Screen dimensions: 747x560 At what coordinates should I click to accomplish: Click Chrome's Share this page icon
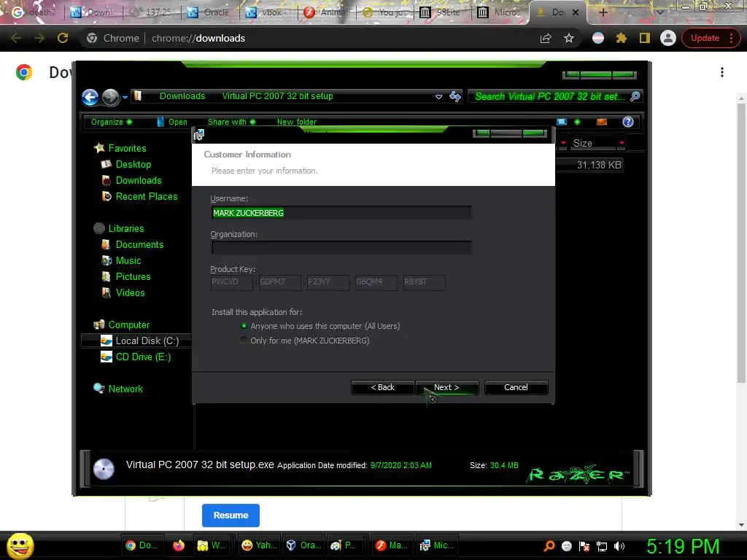(546, 38)
